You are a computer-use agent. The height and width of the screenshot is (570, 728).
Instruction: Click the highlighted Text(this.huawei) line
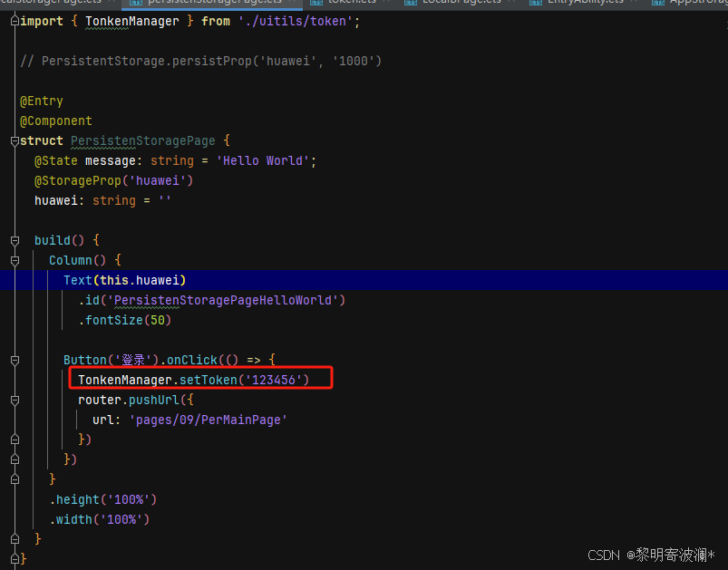click(364, 280)
